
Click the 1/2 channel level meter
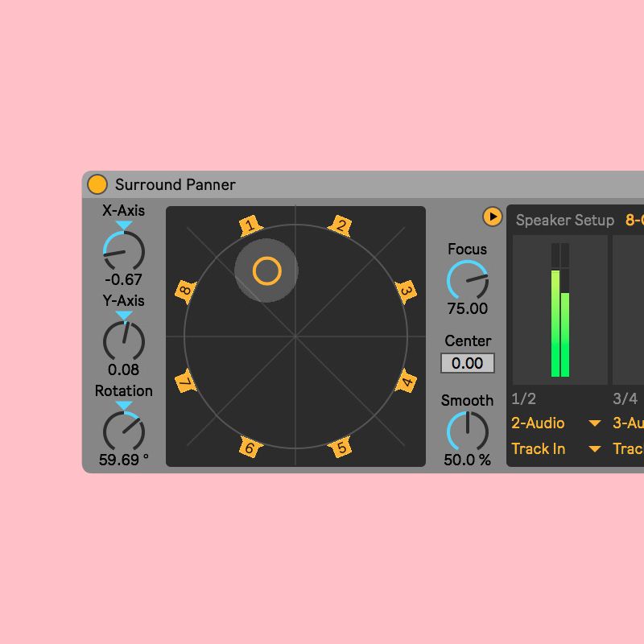click(560, 310)
